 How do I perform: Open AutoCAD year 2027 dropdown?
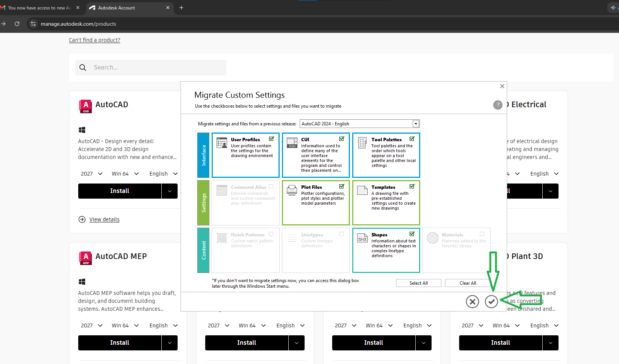[x=91, y=174]
